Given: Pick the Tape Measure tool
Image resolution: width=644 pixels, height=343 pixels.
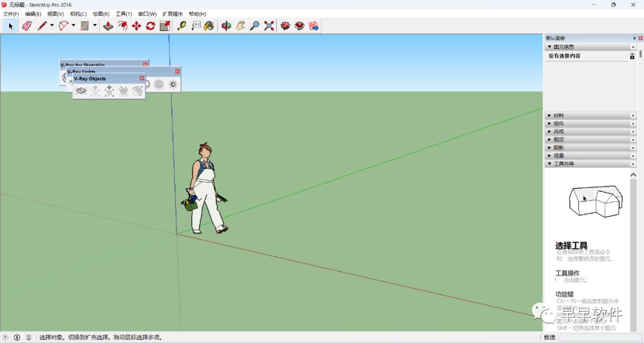Looking at the screenshot, I should pos(181,26).
